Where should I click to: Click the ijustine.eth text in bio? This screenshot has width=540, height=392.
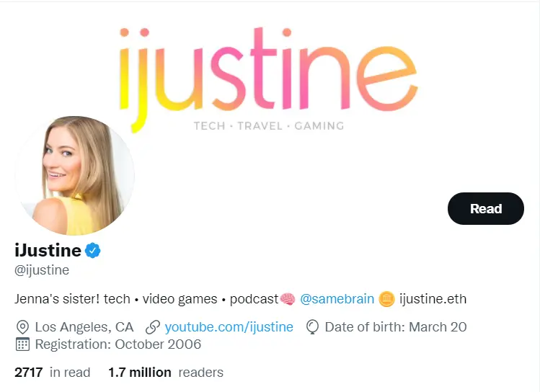tap(433, 299)
